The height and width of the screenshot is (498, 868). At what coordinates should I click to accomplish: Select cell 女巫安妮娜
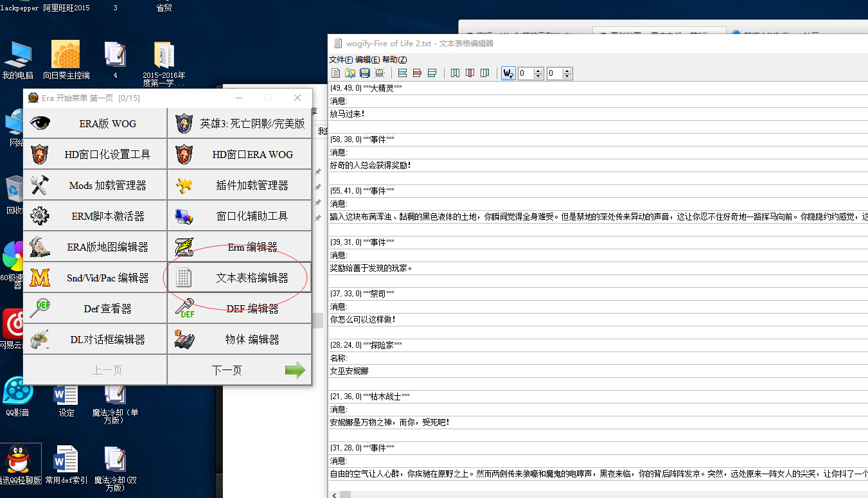pyautogui.click(x=598, y=371)
